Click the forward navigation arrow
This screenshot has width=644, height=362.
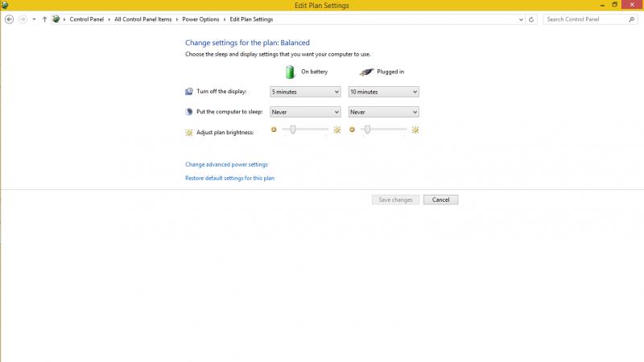[x=23, y=19]
